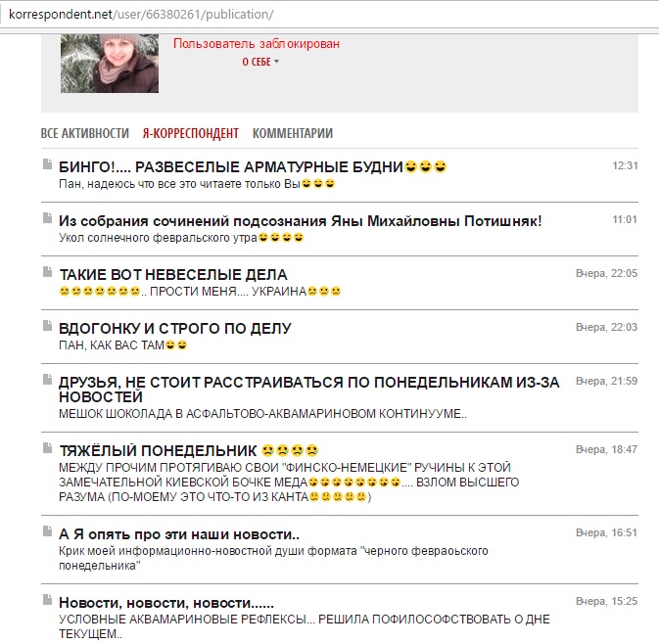Select the Я-КОРРЕСПОНДЕНТ tab
The width and height of the screenshot is (659, 644).
190,133
